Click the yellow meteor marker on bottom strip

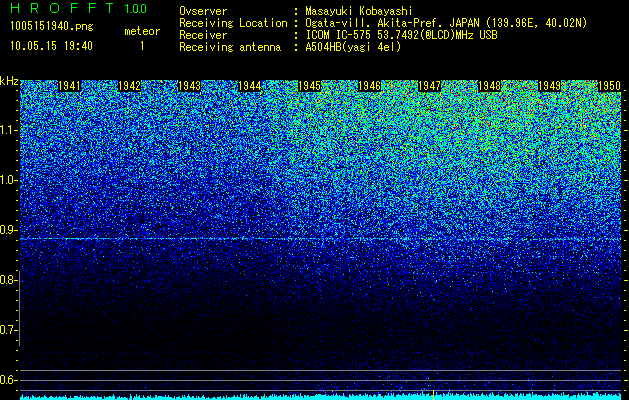433,395
